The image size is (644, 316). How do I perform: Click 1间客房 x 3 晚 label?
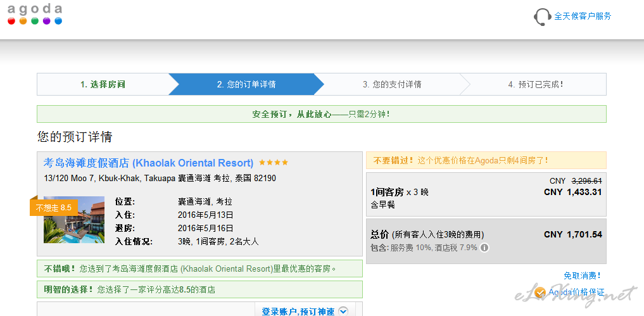pyautogui.click(x=399, y=192)
